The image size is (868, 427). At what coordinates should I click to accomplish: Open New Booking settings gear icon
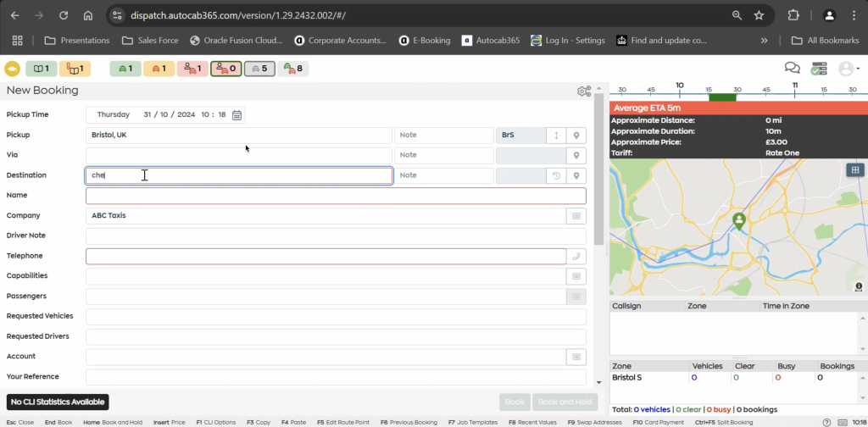click(584, 91)
